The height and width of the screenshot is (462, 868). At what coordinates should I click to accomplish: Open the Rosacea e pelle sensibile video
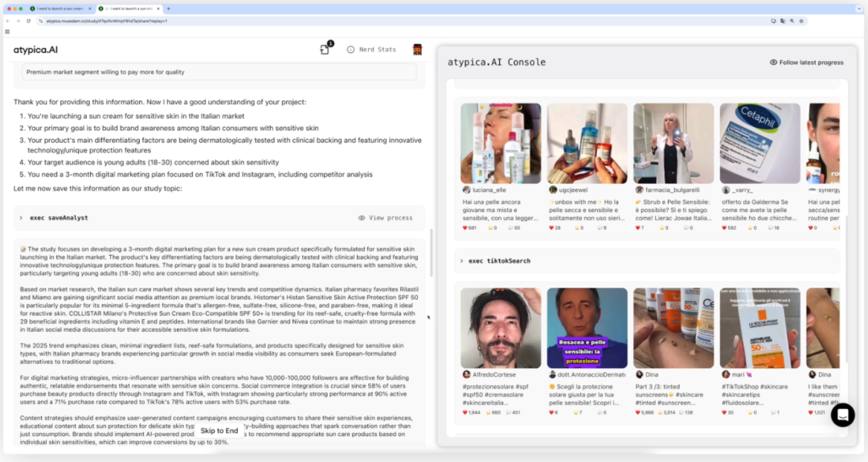point(587,328)
